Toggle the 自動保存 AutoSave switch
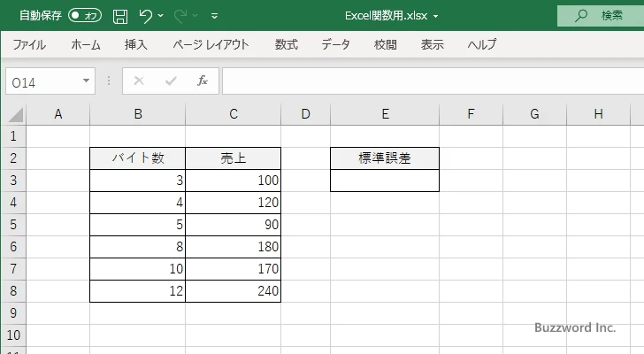The width and height of the screenshot is (644, 354). [85, 16]
